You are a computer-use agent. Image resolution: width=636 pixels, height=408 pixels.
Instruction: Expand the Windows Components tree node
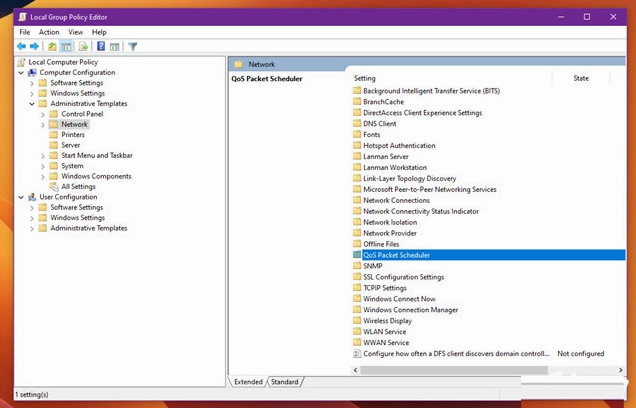click(x=43, y=176)
